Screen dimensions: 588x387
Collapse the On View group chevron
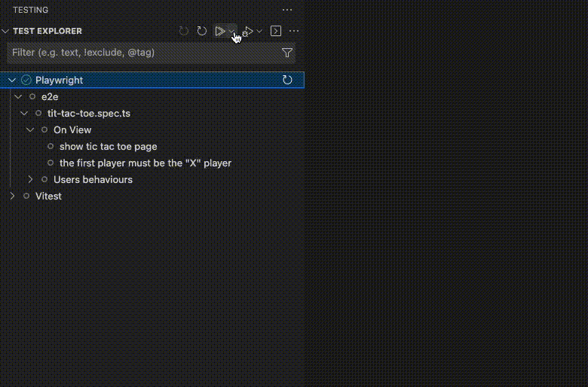[30, 130]
